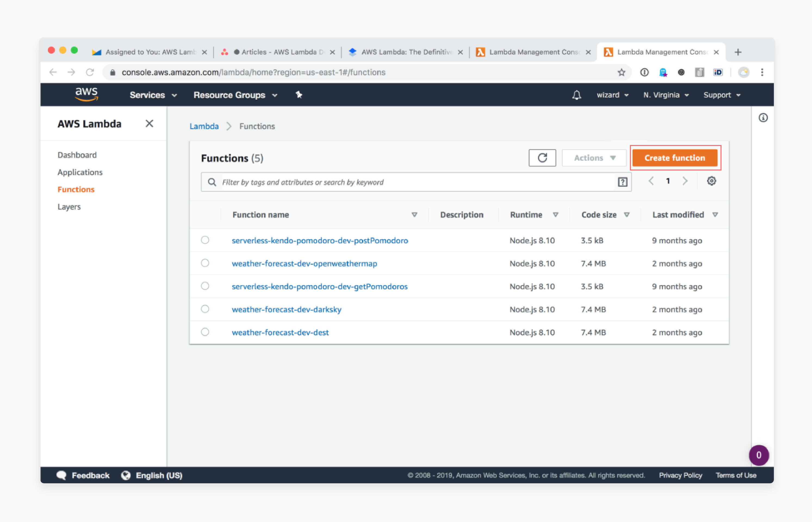
Task: Click the blue ghost extension icon
Action: pos(663,72)
